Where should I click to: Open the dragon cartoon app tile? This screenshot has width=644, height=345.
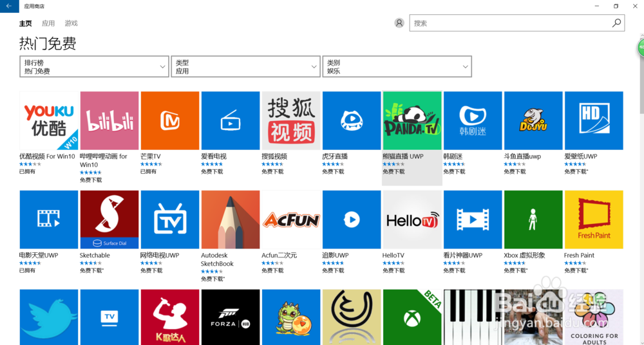[291, 317]
